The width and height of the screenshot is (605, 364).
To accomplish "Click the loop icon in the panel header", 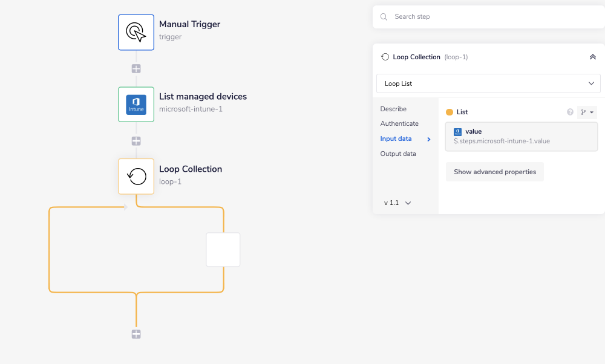I will click(385, 56).
